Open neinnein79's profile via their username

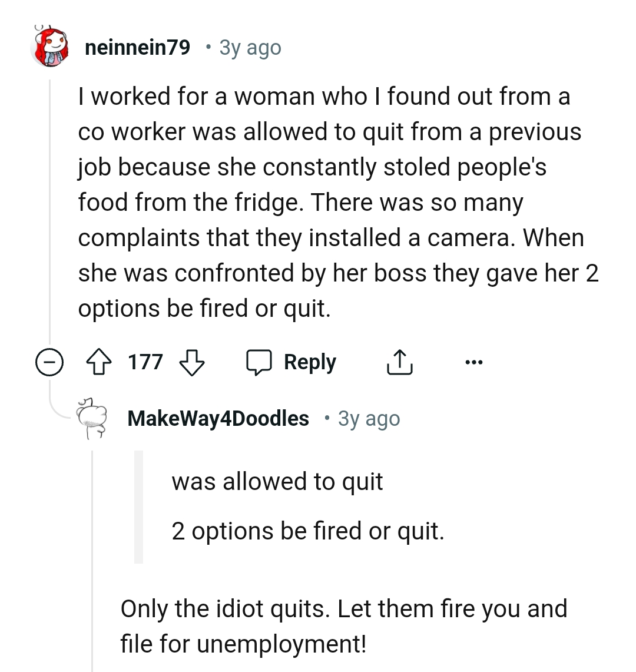[137, 48]
